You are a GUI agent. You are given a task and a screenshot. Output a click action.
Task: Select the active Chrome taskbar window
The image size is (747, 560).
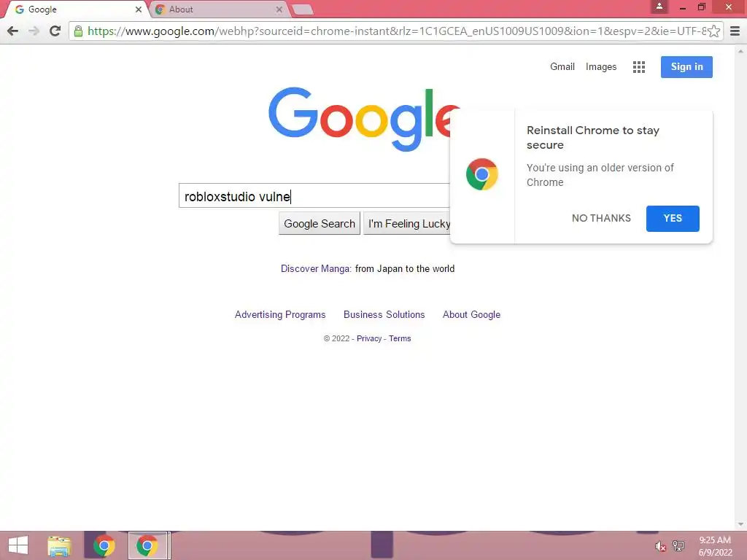click(x=147, y=545)
